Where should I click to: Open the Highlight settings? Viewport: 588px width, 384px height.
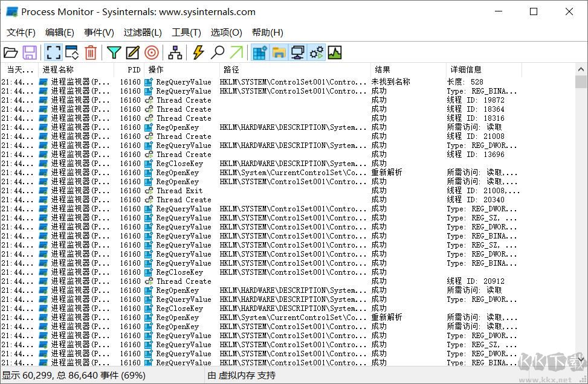(133, 53)
